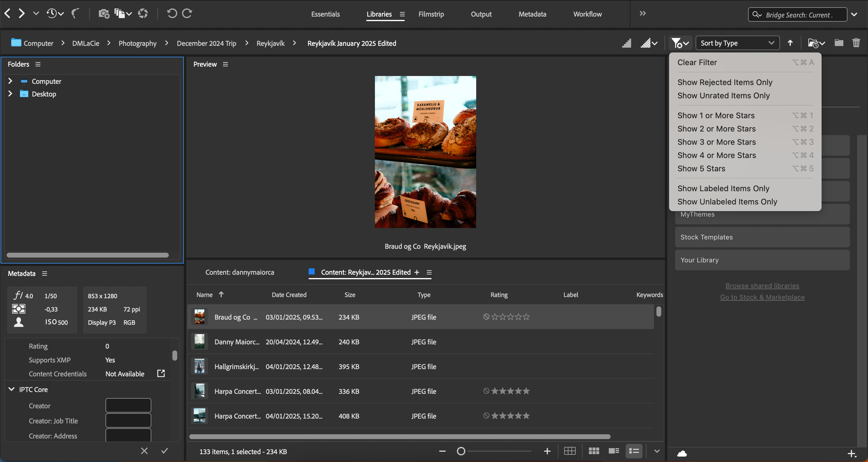Delete selection using the trash icon

tap(857, 43)
